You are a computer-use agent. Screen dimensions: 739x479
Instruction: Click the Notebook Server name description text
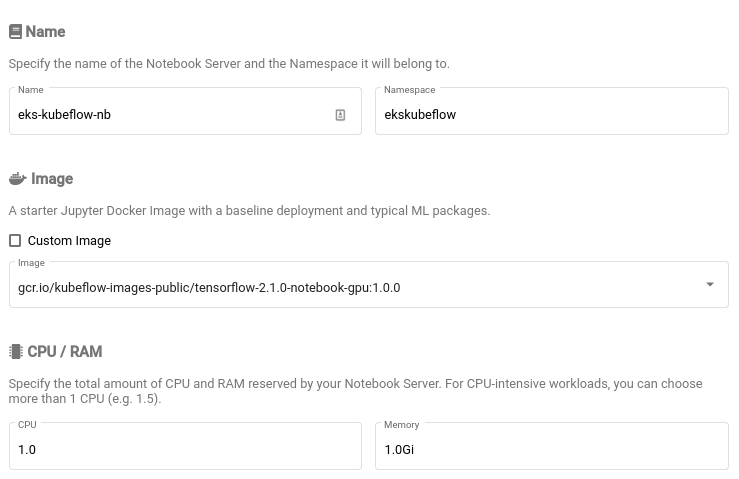[229, 64]
